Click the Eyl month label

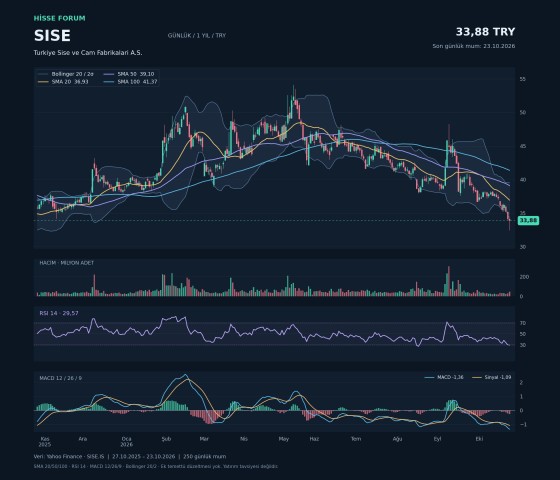438,439
